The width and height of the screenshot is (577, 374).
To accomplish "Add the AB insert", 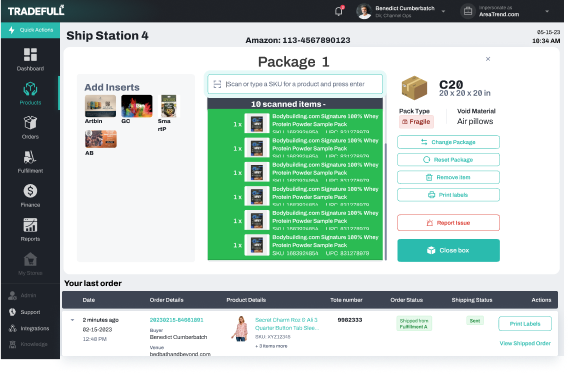I will click(101, 143).
